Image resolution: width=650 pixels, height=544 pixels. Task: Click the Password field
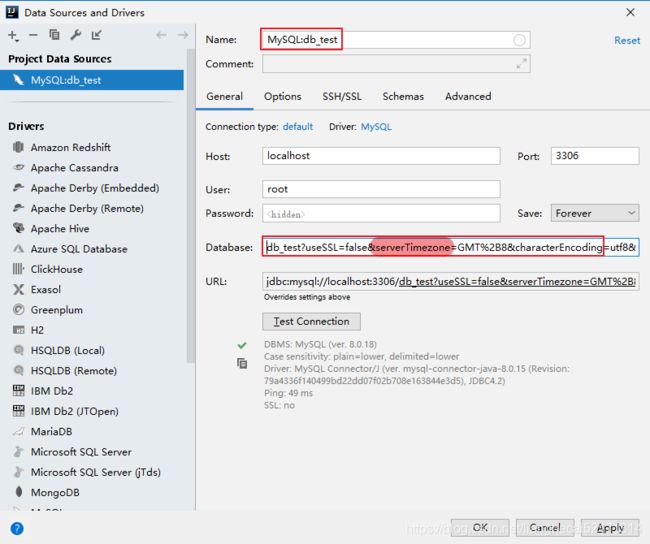381,214
